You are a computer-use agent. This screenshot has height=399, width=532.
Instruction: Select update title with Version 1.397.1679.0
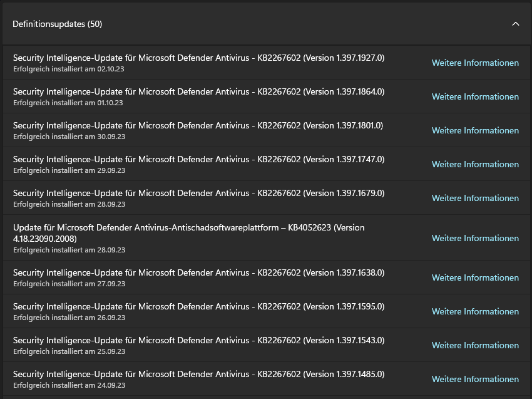click(x=199, y=193)
